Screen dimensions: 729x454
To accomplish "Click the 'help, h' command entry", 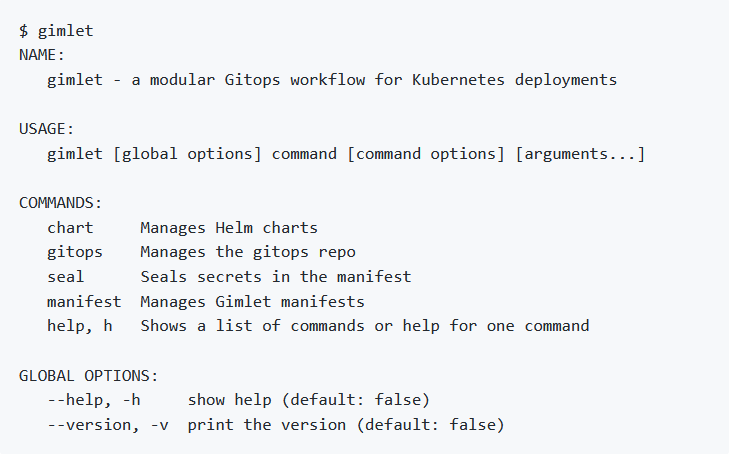I will point(80,326).
